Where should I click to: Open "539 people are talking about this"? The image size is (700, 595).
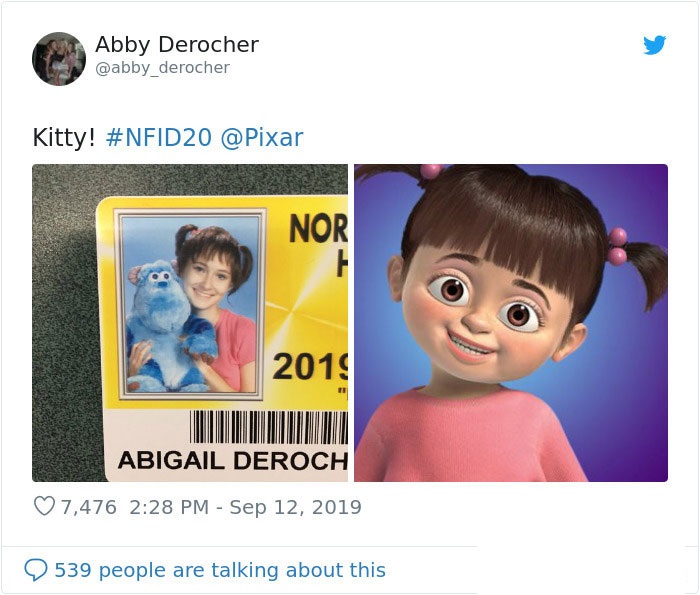[220, 570]
